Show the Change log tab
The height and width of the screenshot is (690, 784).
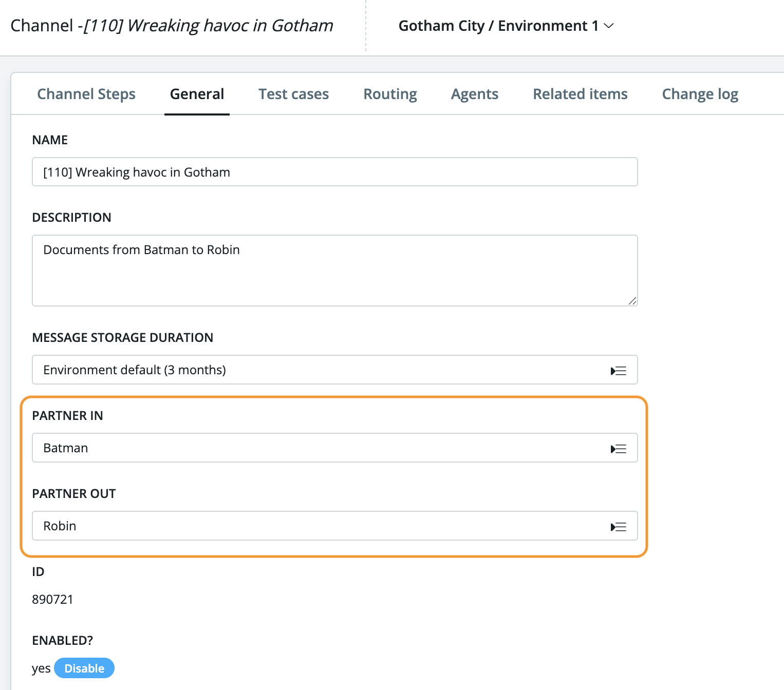click(x=700, y=94)
